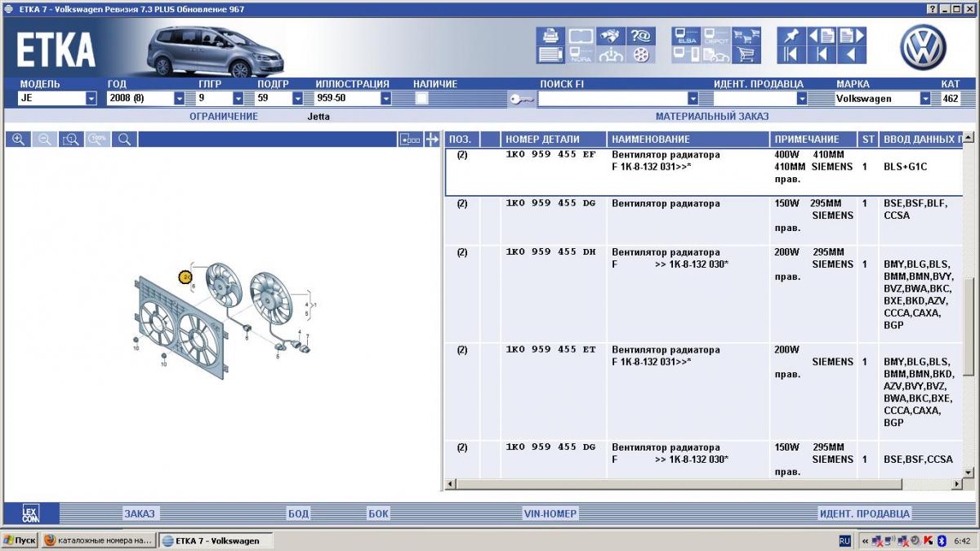
Task: Click the wheel rim icon
Action: tap(640, 55)
